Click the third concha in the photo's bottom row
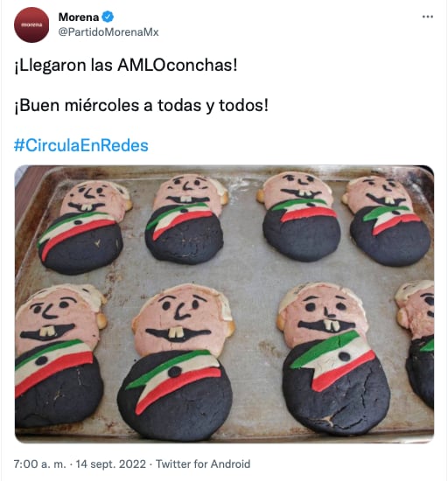The width and height of the screenshot is (448, 481). pyautogui.click(x=332, y=359)
